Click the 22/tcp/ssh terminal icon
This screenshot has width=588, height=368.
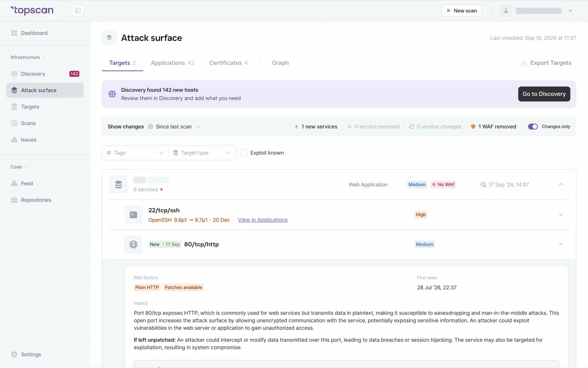click(x=134, y=215)
